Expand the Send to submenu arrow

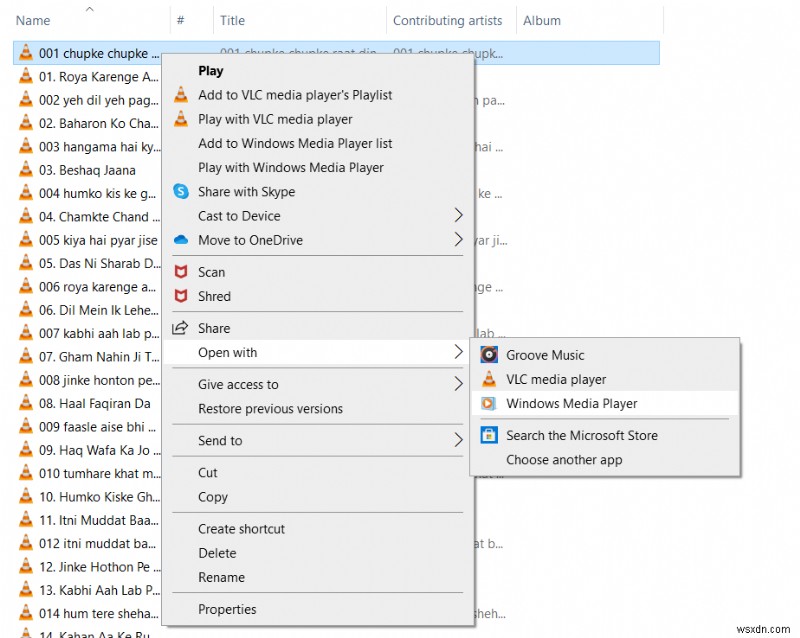[458, 441]
